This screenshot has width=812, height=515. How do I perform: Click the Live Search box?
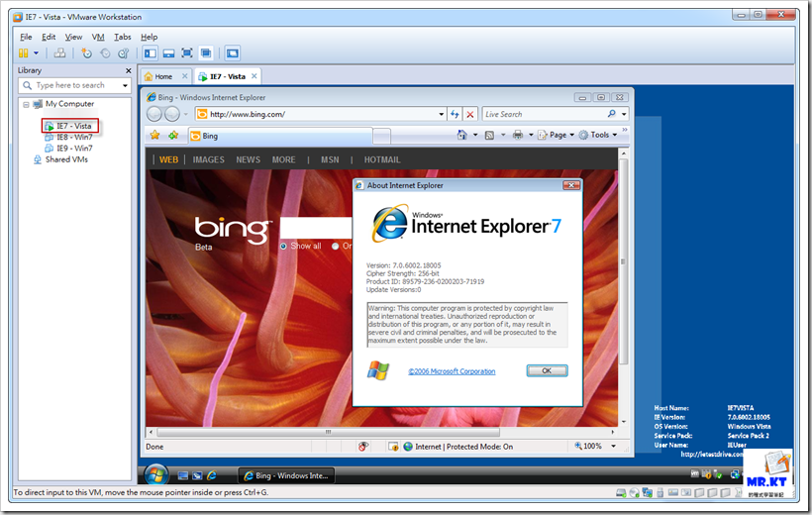[544, 114]
